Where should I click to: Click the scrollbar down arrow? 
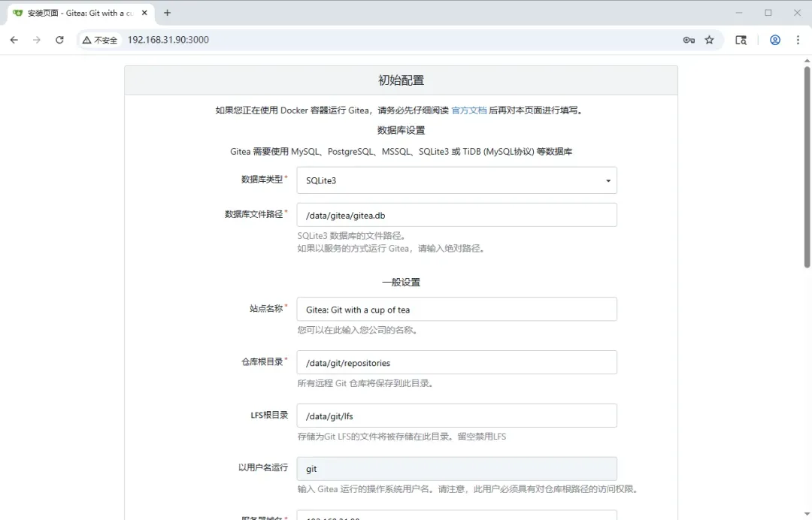coord(807,515)
